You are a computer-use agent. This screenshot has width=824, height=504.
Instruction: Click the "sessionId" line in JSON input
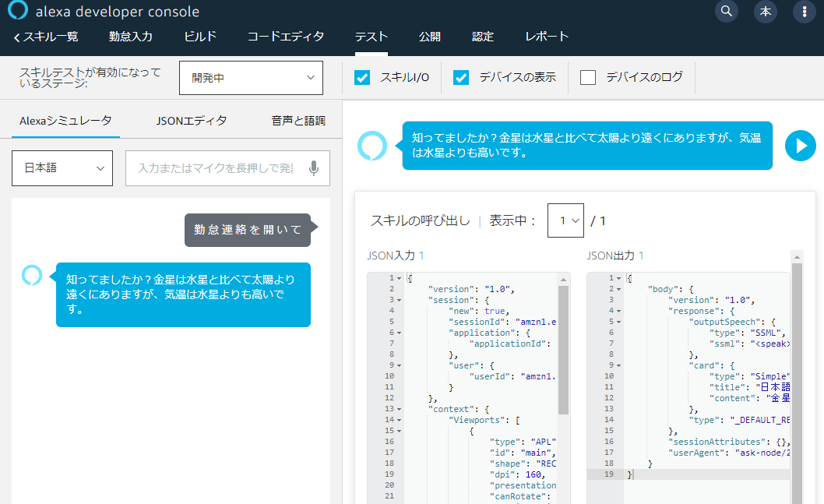[502, 322]
